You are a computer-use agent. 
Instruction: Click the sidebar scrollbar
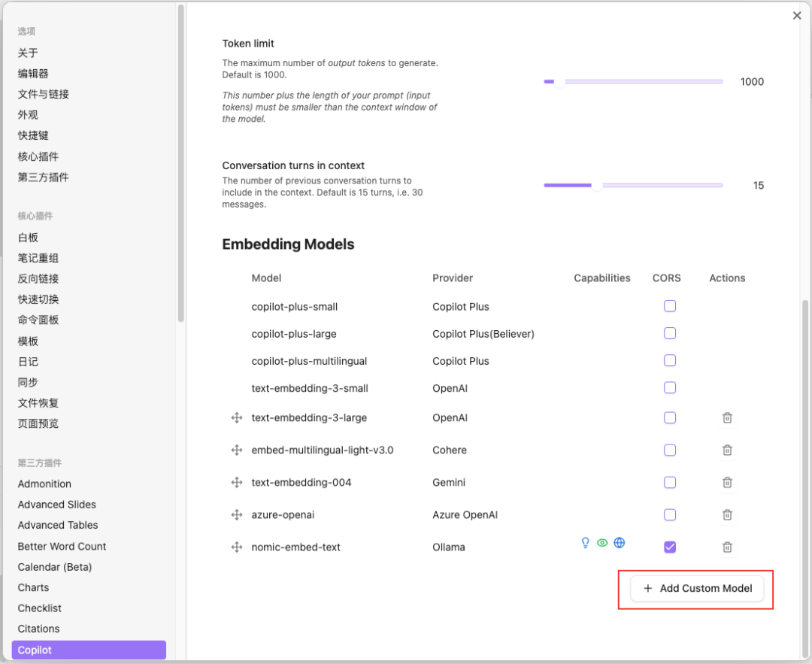click(x=180, y=163)
